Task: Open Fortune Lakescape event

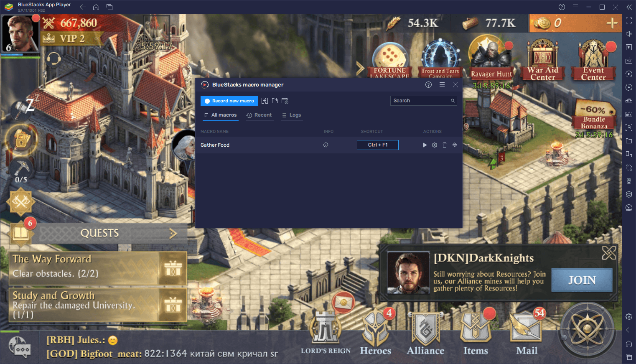Action: tap(389, 61)
